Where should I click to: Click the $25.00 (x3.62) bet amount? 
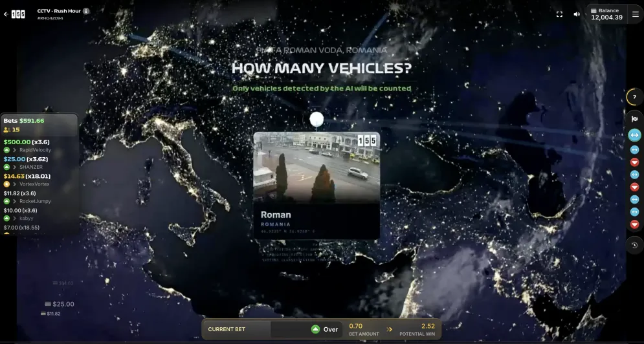(x=25, y=159)
